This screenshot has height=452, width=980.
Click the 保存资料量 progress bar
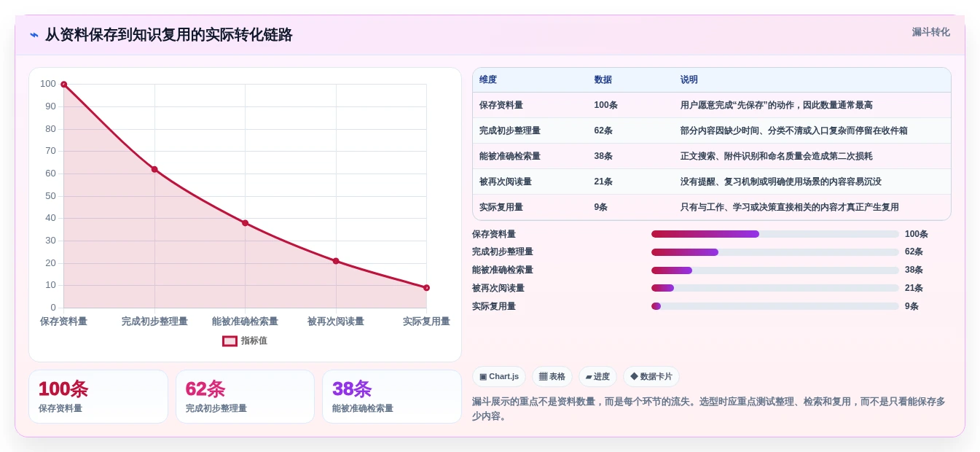click(x=775, y=234)
